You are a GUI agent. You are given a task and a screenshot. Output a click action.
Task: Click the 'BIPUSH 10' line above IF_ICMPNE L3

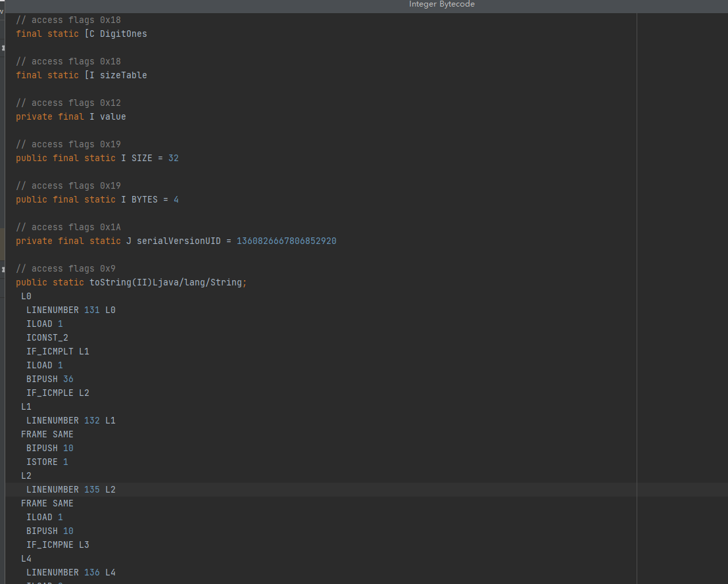[x=50, y=531]
